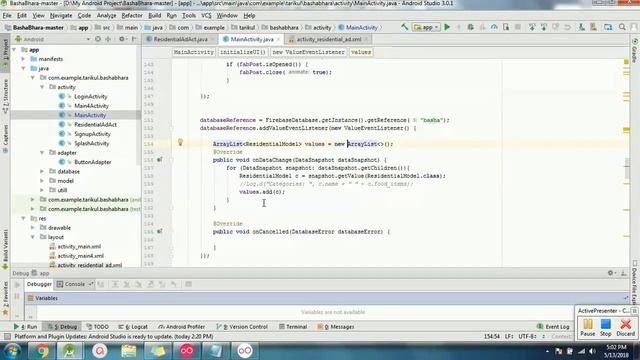Collapse the layout folder
The height and width of the screenshot is (360, 640).
pos(33,237)
